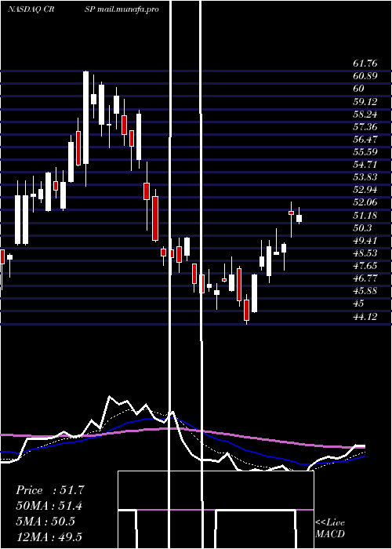
Task: Click the 52.06 price axis label
Action: (365, 202)
